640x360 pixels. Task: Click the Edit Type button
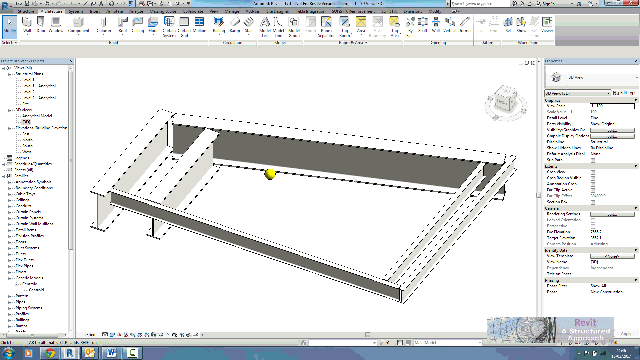[624, 93]
